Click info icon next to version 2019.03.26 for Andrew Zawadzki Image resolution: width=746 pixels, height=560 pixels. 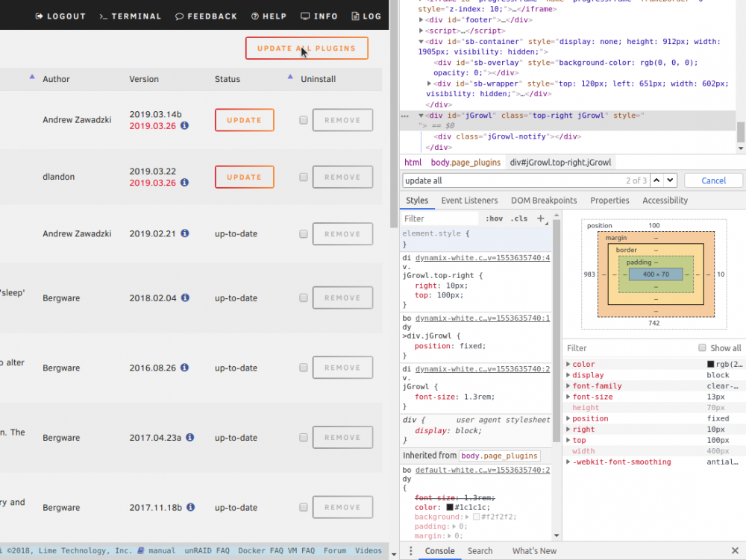tap(184, 125)
